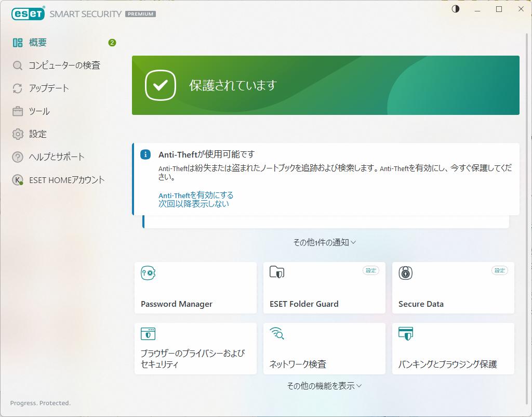Open バンキングとブラウジング保護 tile
The width and height of the screenshot is (532, 417).
pos(453,349)
